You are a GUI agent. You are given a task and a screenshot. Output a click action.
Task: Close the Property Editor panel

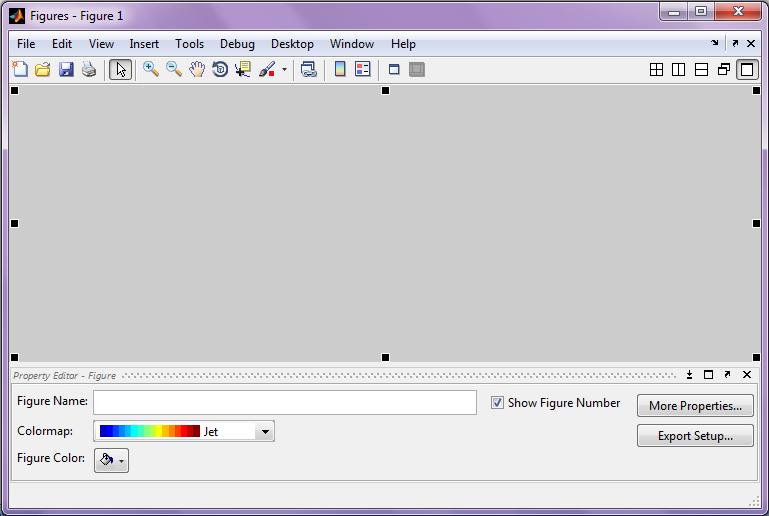(747, 375)
